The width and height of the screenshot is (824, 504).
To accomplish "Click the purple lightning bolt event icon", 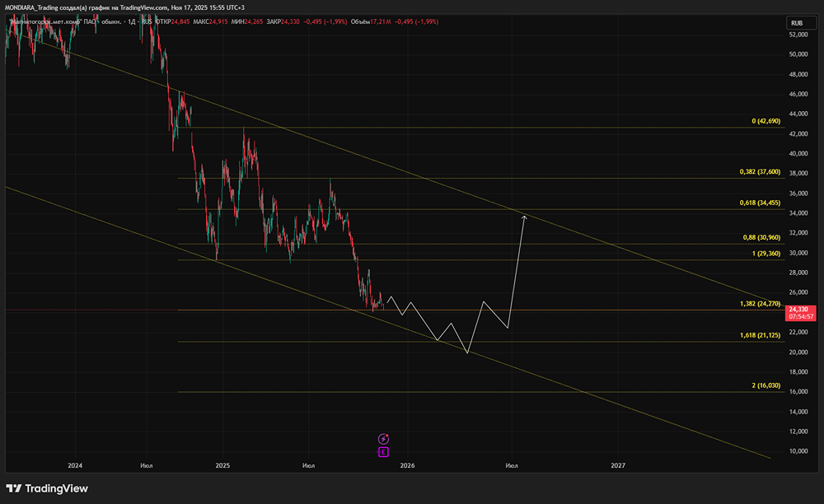I will point(384,439).
